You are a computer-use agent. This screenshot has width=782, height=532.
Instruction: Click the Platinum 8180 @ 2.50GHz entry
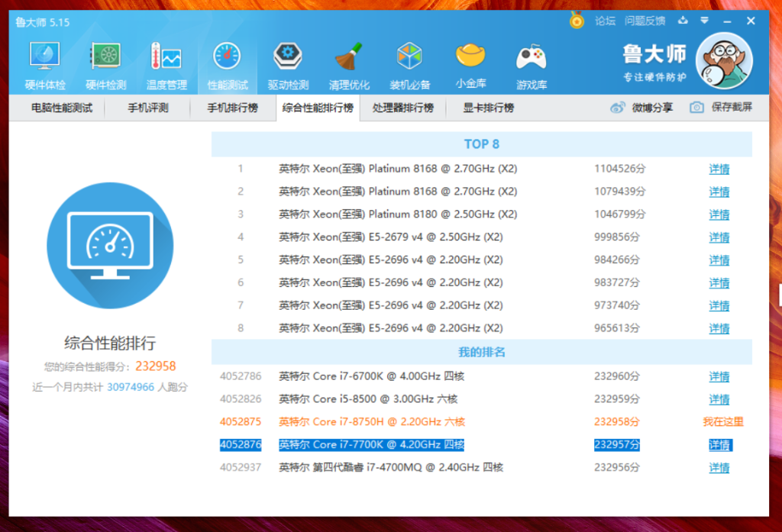pyautogui.click(x=397, y=214)
